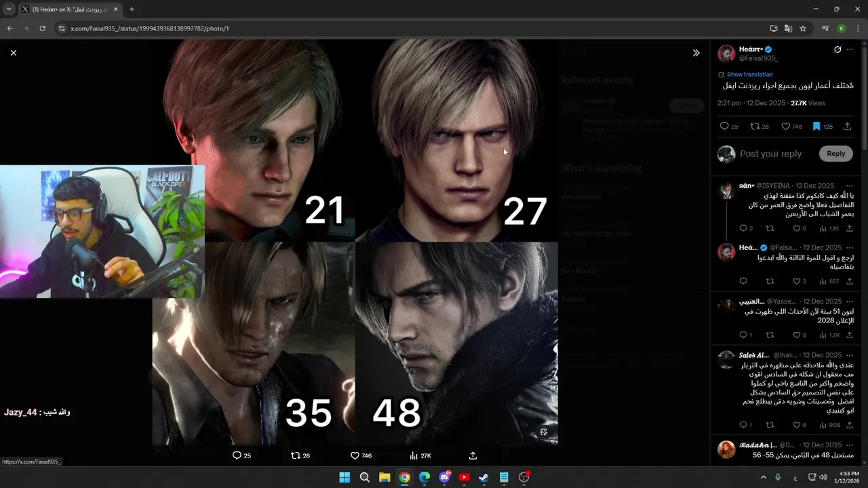The width and height of the screenshot is (868, 488).
Task: Open Google Translate icon in address bar
Action: pos(788,28)
